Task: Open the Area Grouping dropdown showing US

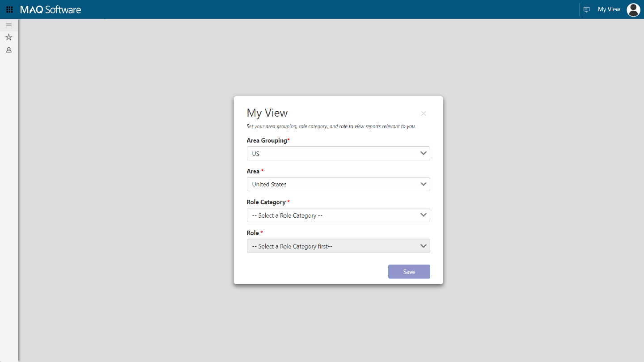Action: [339, 153]
